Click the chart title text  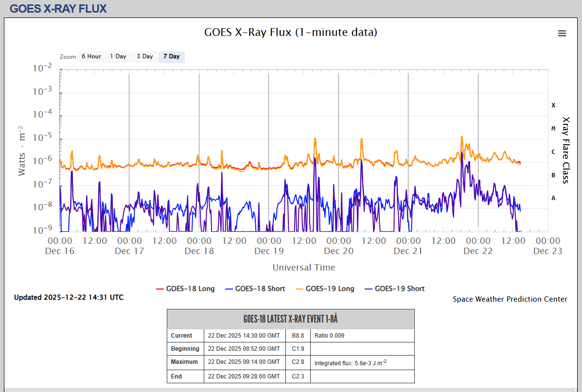coord(291,33)
